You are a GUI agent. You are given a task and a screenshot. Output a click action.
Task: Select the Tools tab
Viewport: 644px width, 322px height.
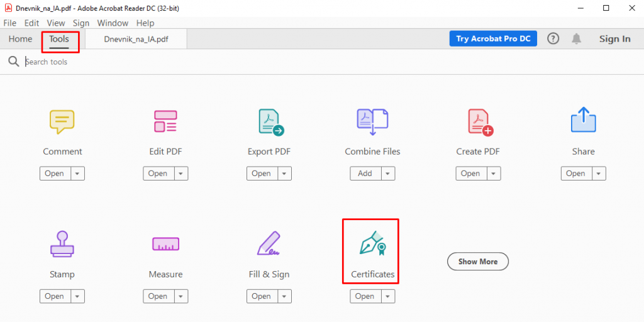[59, 39]
